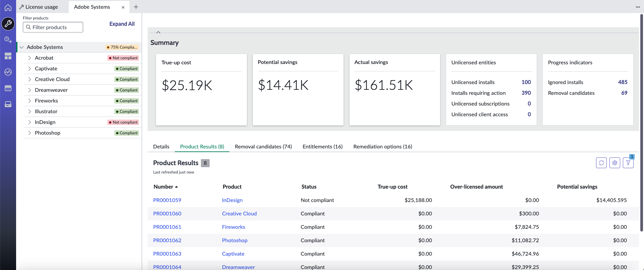Sort by Potential savings column header
The width and height of the screenshot is (644, 270).
pyautogui.click(x=577, y=187)
